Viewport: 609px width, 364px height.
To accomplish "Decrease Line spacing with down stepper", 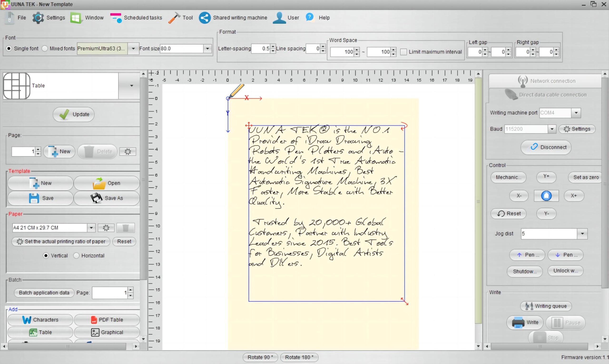I will pos(323,51).
